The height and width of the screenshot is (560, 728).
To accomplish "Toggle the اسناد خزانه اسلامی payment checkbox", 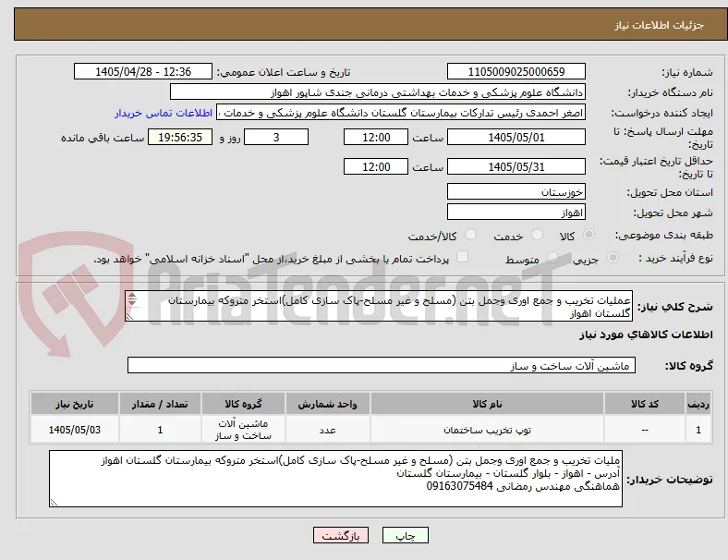I will (462, 257).
